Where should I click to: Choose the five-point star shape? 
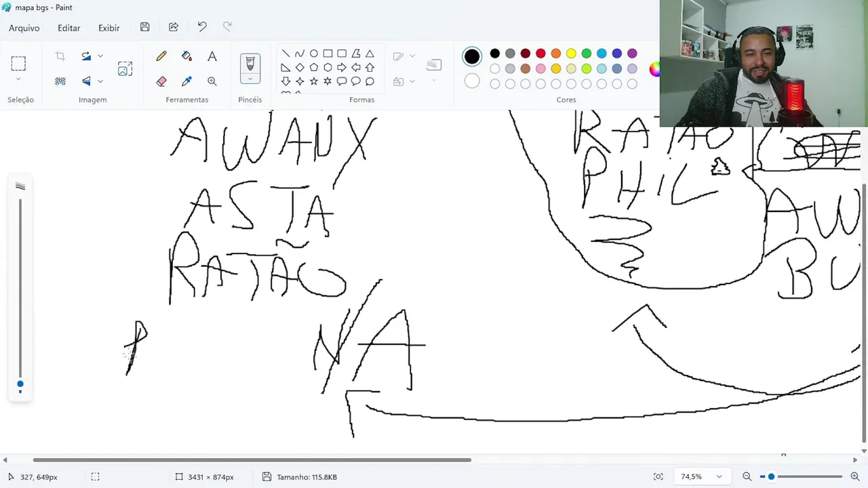pos(314,81)
